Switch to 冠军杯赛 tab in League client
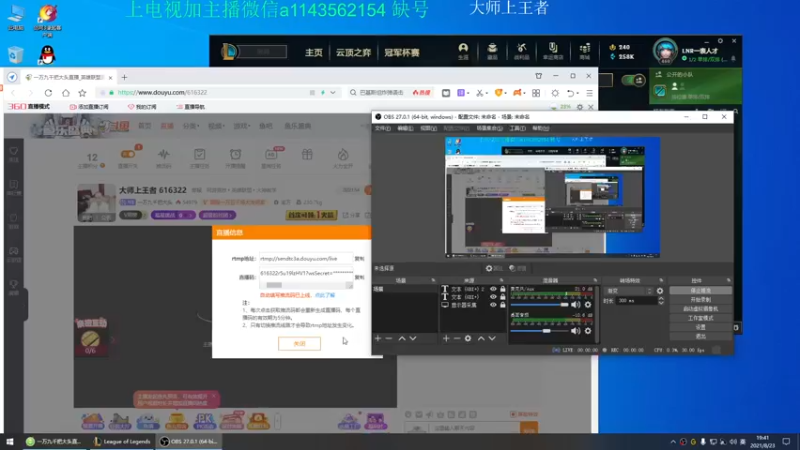Screen dimensions: 800x450 click(x=402, y=53)
